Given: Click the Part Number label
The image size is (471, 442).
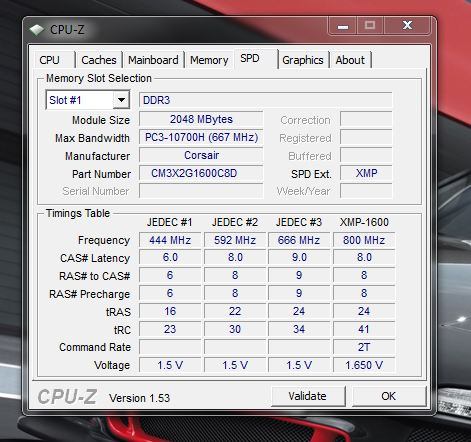Looking at the screenshot, I should [x=101, y=174].
